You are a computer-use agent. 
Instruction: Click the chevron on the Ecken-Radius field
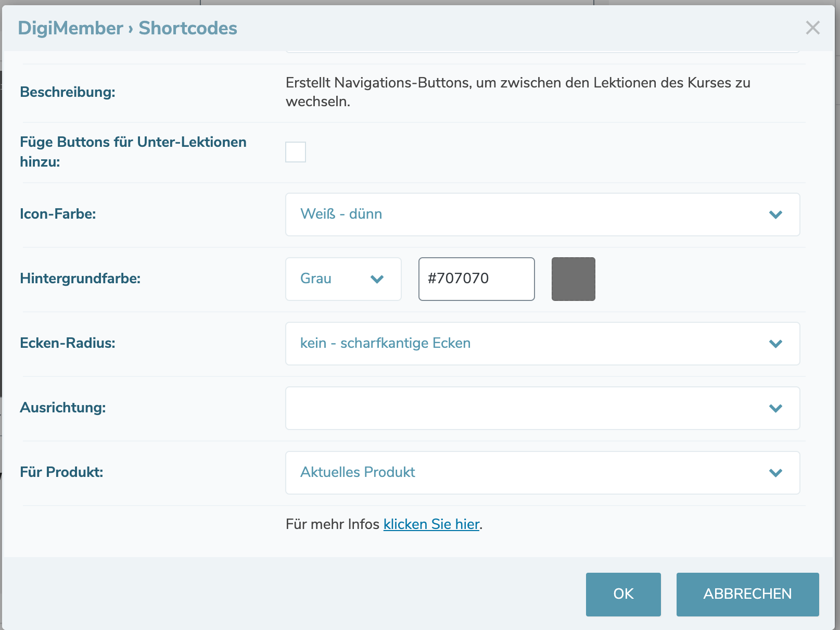click(x=775, y=344)
